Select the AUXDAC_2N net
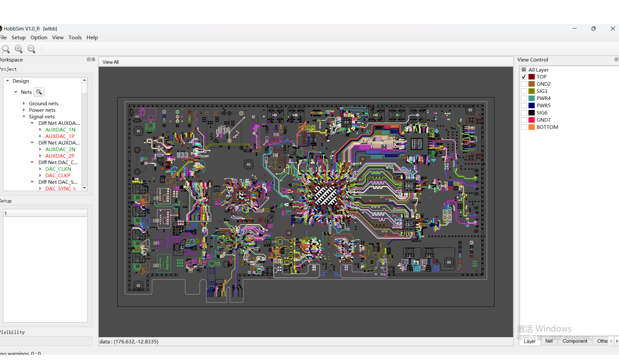 [60, 149]
